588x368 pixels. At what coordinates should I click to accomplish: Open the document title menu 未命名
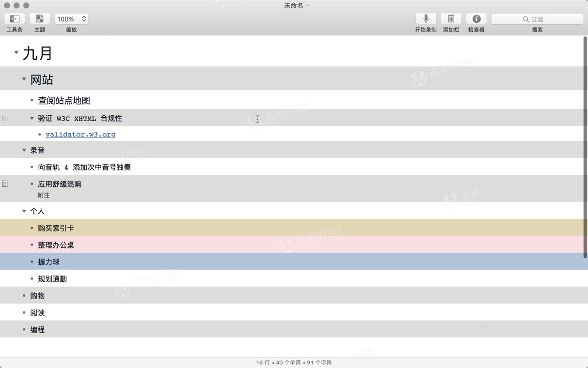tap(296, 5)
